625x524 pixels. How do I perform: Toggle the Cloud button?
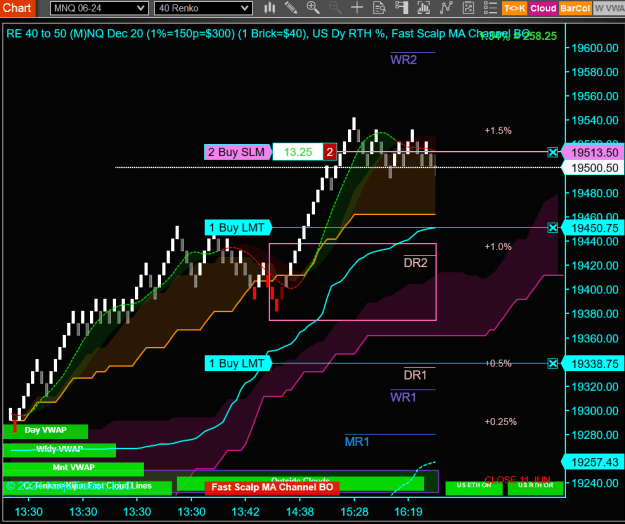pyautogui.click(x=543, y=8)
